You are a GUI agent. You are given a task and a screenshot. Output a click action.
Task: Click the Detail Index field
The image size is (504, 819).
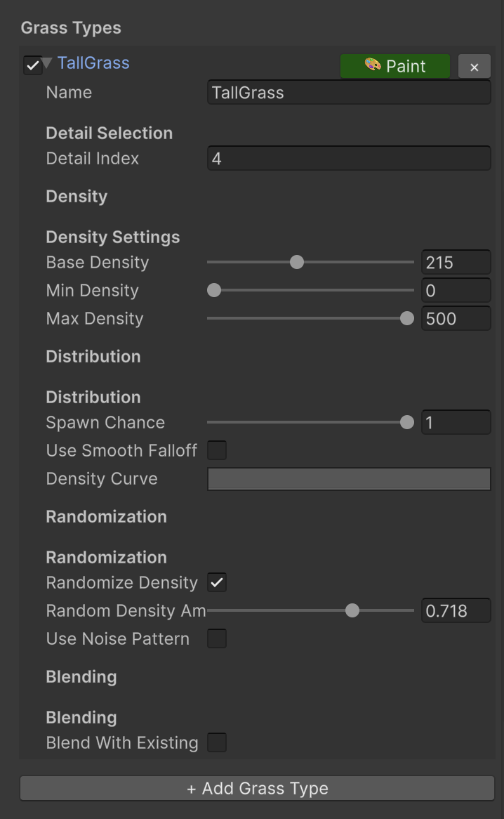(348, 159)
